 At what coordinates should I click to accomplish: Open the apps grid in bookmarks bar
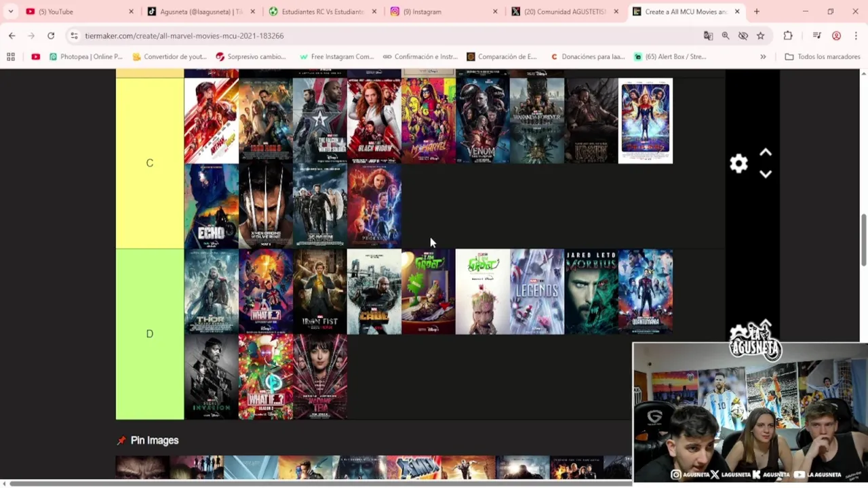tap(11, 56)
